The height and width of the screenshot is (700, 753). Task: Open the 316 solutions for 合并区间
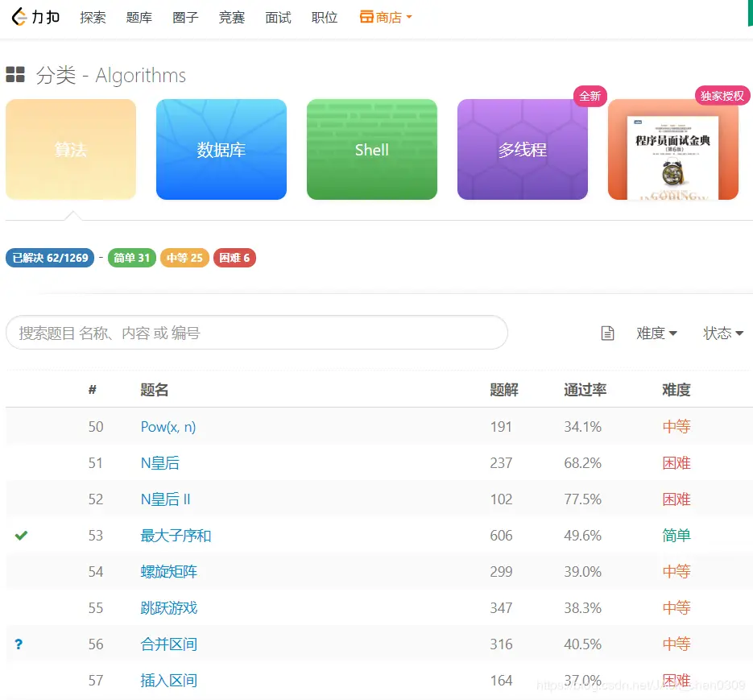click(501, 644)
